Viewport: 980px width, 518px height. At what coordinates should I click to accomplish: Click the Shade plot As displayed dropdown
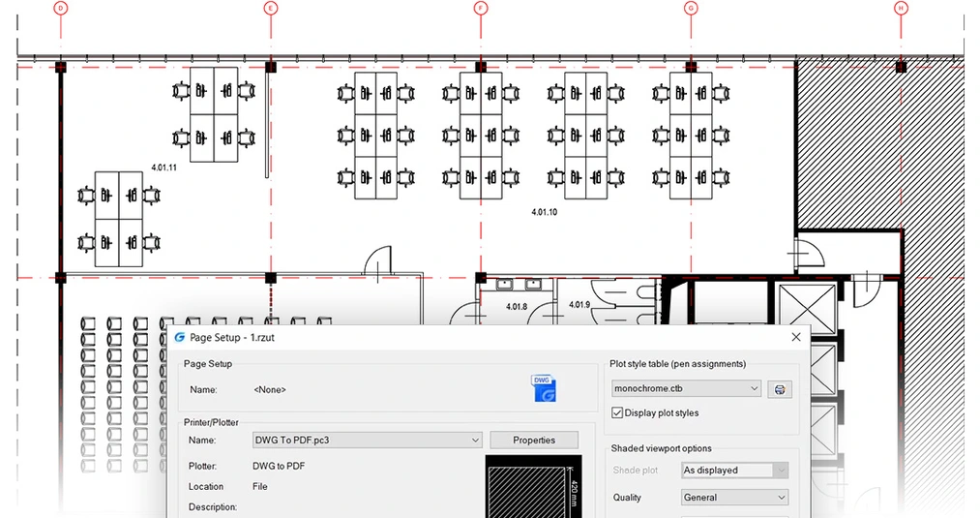pos(734,471)
